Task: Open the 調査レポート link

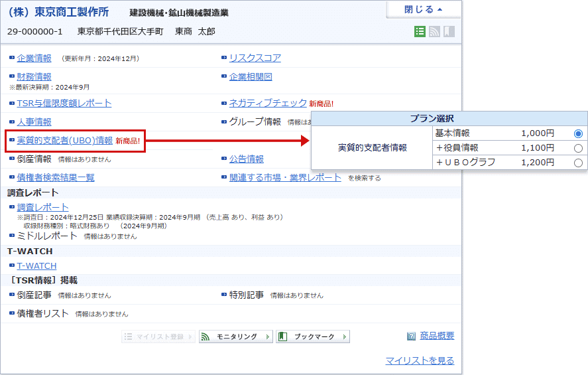Action: [42, 208]
